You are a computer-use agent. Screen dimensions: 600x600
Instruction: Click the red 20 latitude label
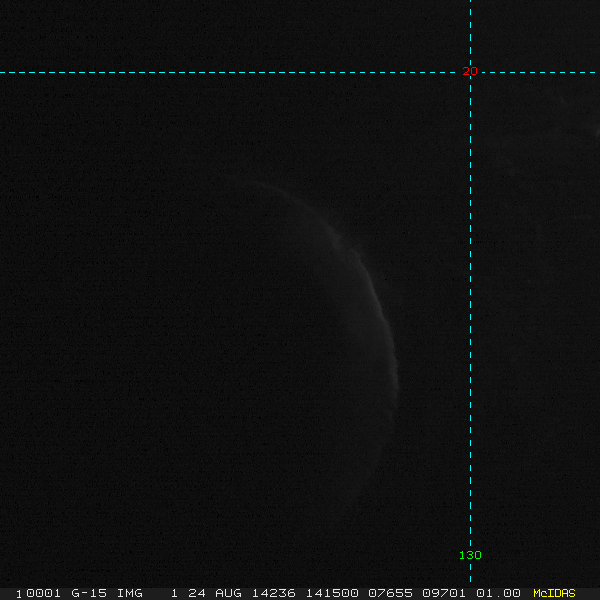tap(470, 71)
